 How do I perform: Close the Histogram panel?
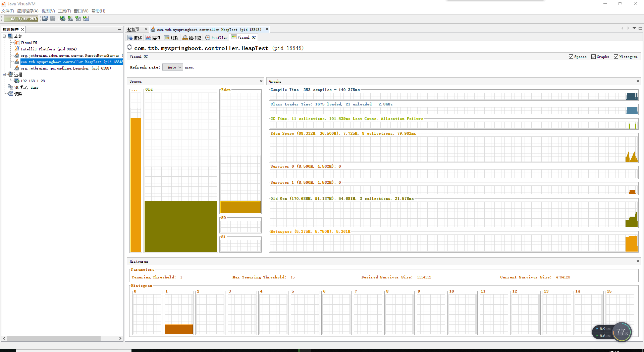638,261
